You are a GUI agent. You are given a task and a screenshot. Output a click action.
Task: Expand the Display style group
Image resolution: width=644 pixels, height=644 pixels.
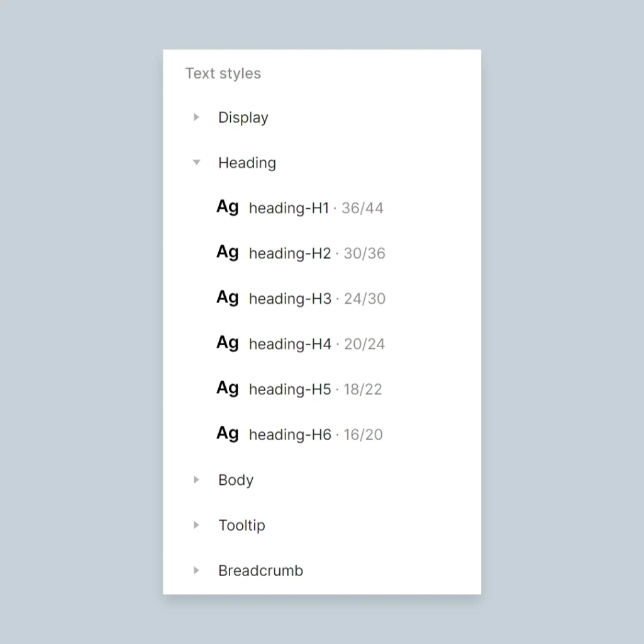(196, 117)
